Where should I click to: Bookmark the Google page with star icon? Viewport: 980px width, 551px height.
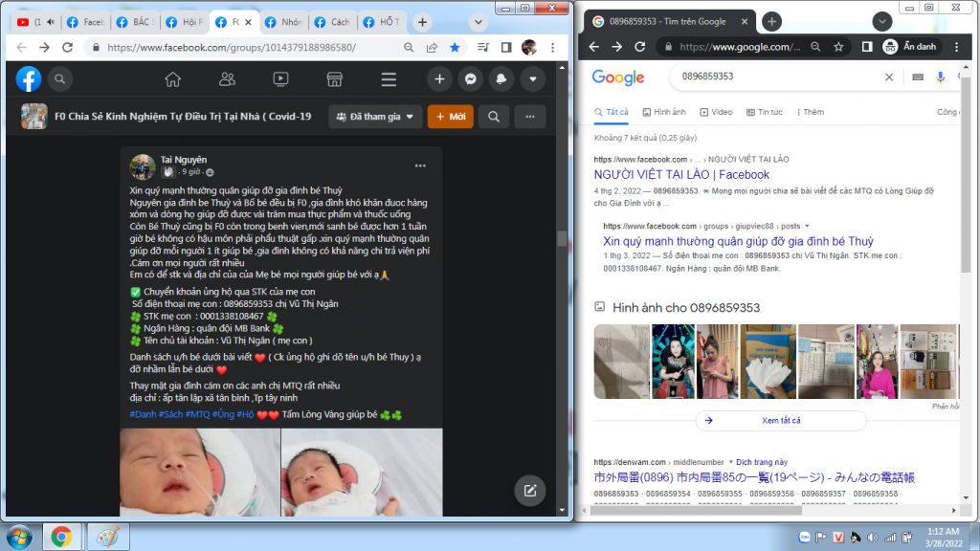pos(838,47)
